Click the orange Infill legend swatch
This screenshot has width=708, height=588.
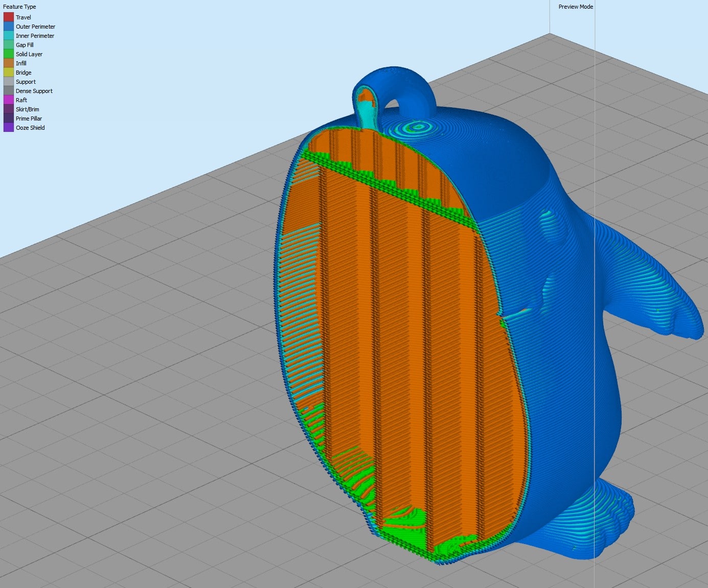click(x=9, y=63)
